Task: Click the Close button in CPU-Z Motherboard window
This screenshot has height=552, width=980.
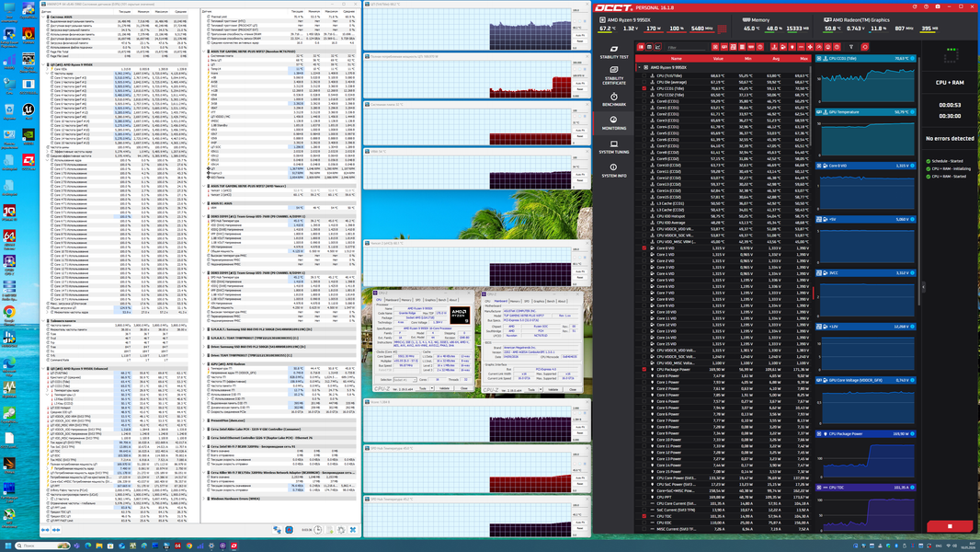Action: (x=573, y=389)
